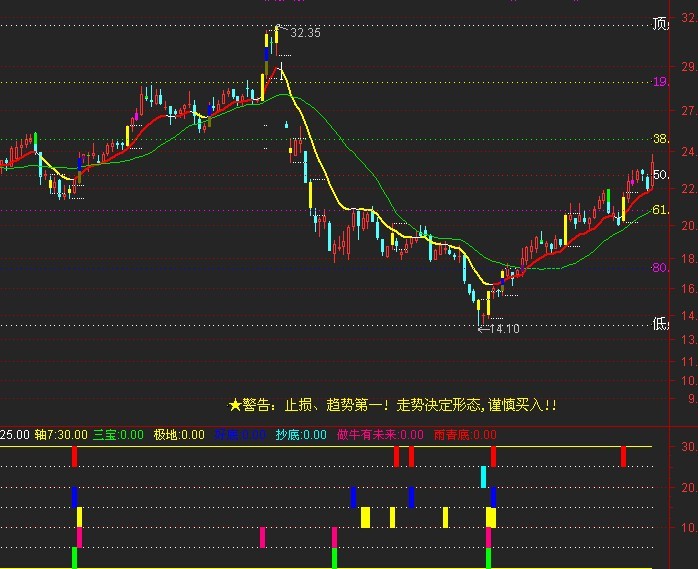The image size is (698, 569).
Task: Click the magenta 做牛有未来:0.00 label
Action: (x=381, y=435)
